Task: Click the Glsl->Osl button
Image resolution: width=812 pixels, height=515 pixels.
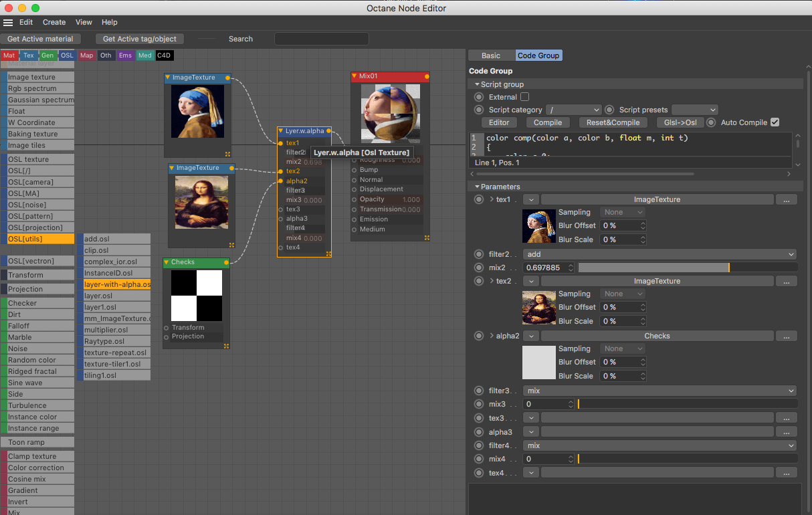Action: (680, 122)
